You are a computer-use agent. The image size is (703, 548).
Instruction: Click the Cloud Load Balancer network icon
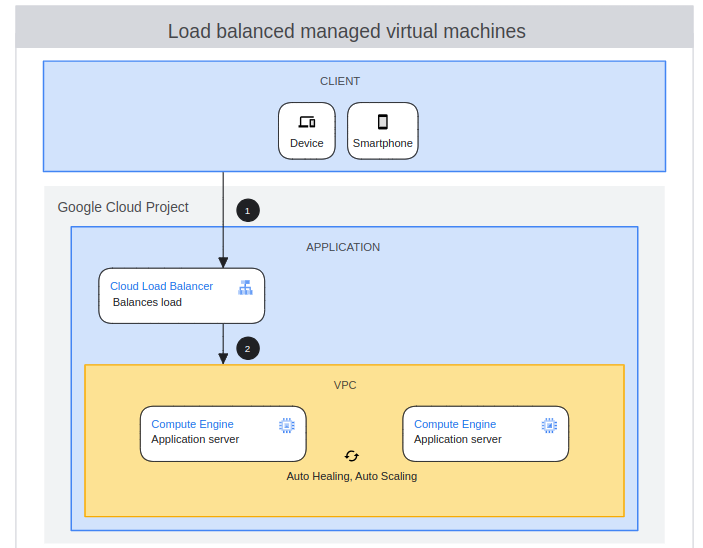245,287
